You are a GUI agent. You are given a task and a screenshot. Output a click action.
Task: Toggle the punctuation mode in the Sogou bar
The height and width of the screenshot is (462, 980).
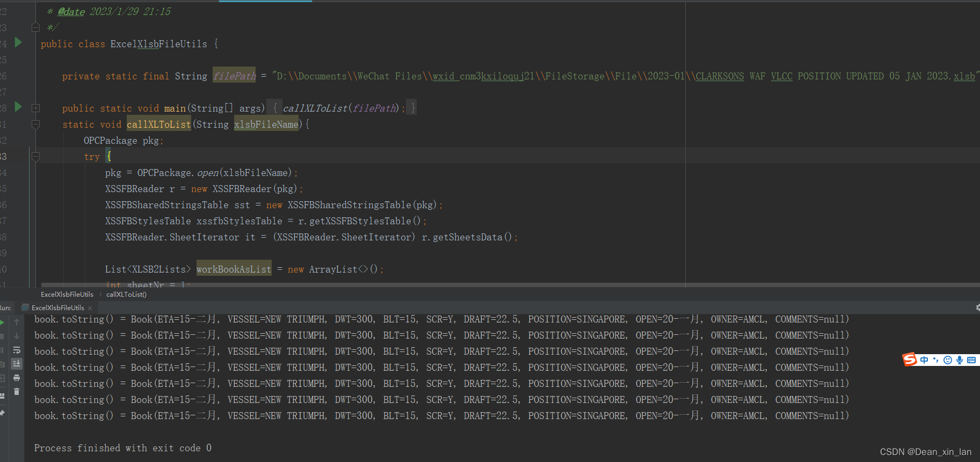click(x=935, y=360)
